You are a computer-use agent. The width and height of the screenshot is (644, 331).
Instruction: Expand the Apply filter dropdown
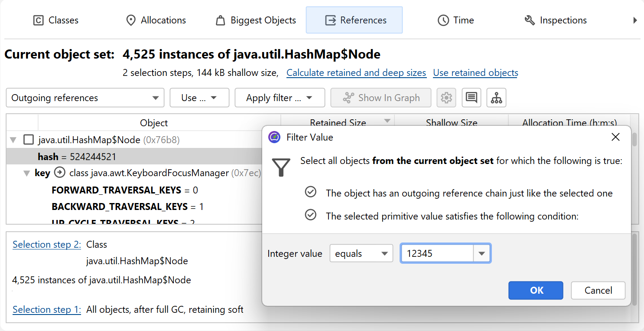pyautogui.click(x=280, y=98)
